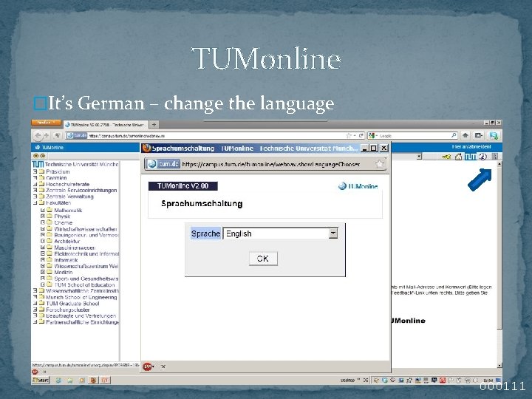Click the popup Adblock Plus ABP icon

(147, 366)
